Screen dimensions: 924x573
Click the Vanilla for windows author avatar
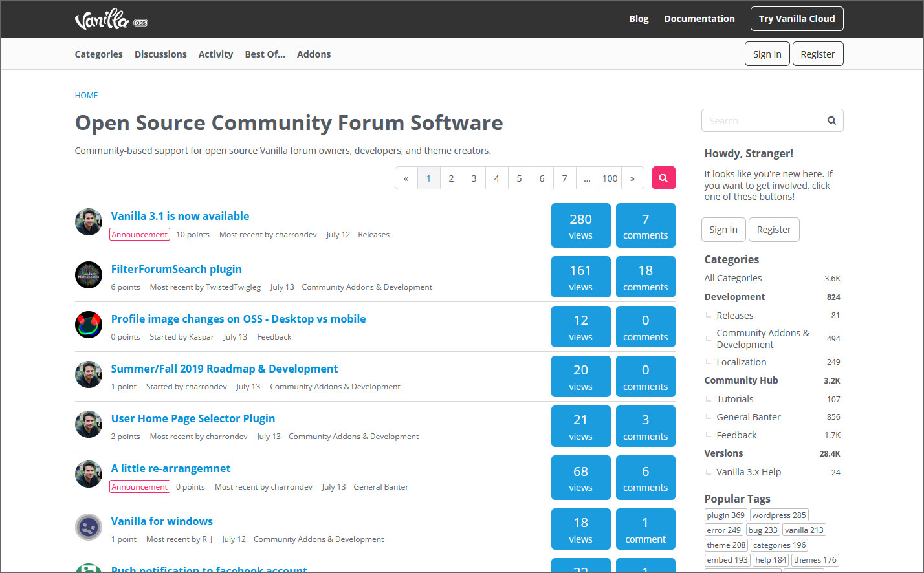pyautogui.click(x=89, y=527)
